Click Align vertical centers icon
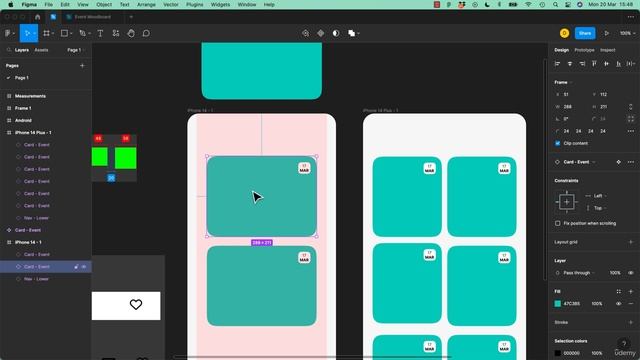 click(607, 64)
